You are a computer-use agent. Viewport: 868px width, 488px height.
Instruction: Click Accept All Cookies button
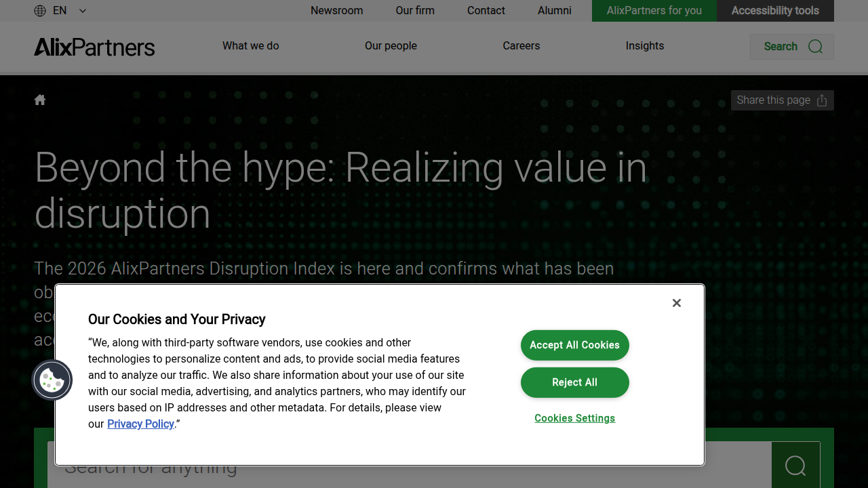(575, 345)
